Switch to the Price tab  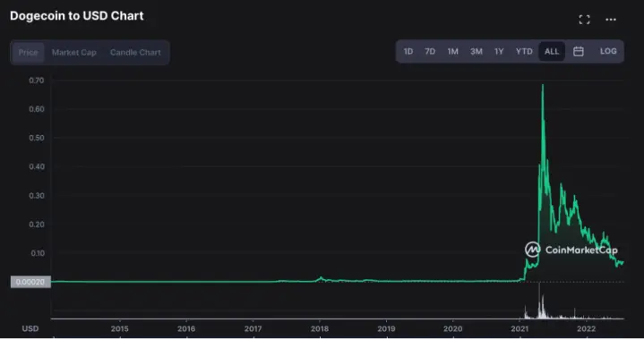pos(28,53)
